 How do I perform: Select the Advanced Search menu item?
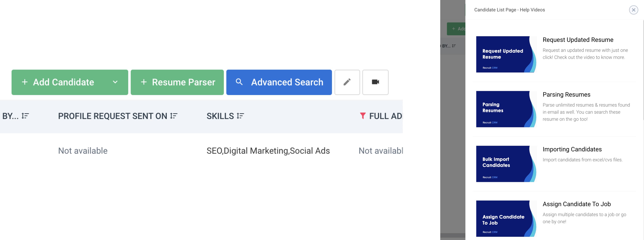279,82
